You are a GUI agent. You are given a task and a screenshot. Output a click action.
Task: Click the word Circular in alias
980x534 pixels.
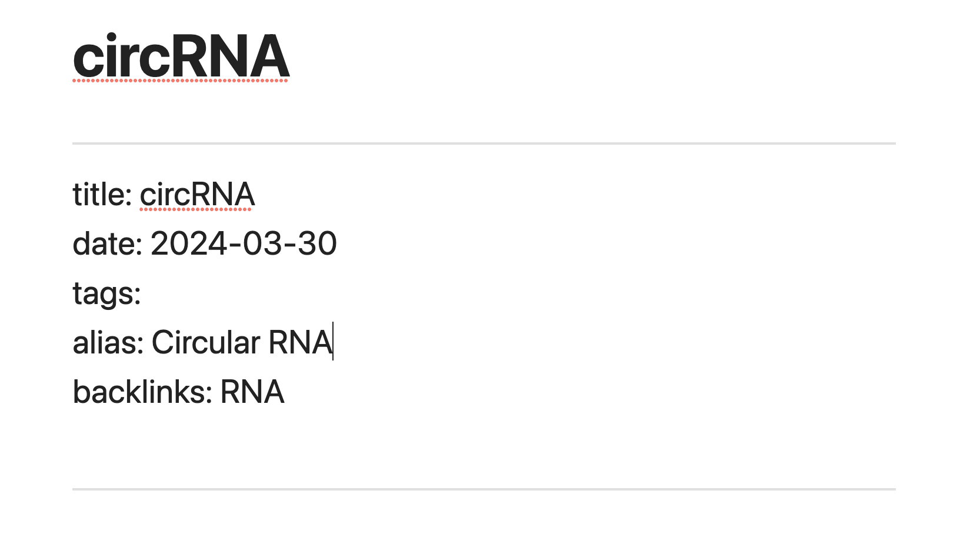pyautogui.click(x=206, y=342)
